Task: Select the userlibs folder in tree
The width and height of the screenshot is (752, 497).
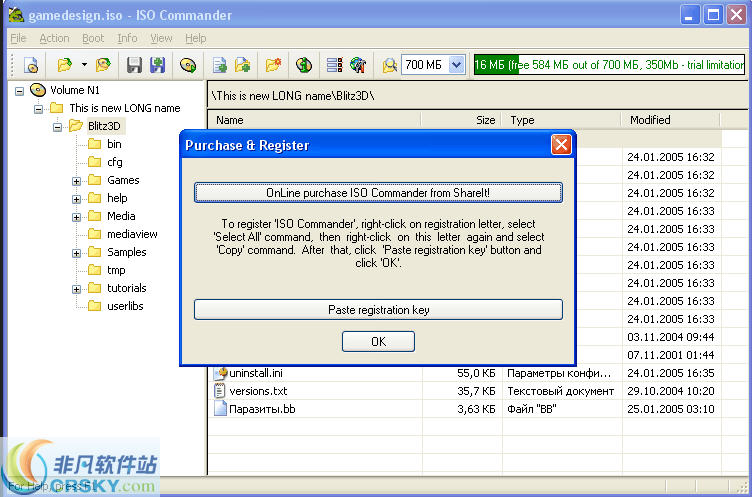Action: [125, 306]
